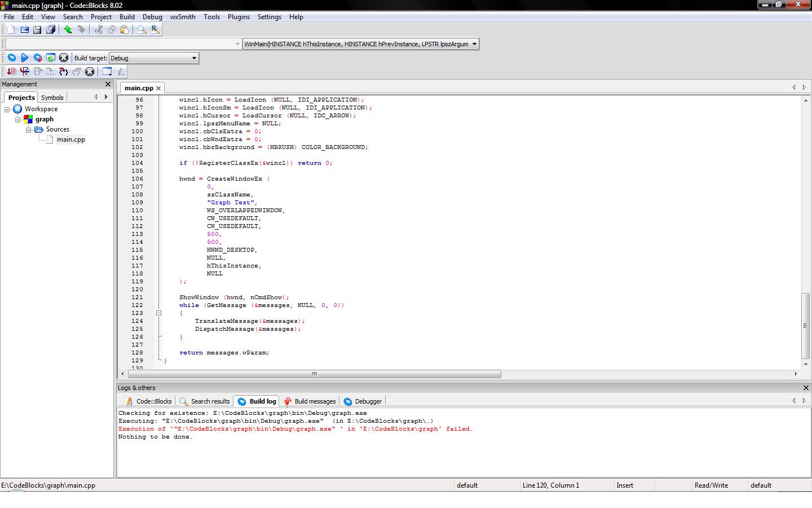Expand the WinMain function dropdown
This screenshot has height=508, width=812.
[x=474, y=44]
